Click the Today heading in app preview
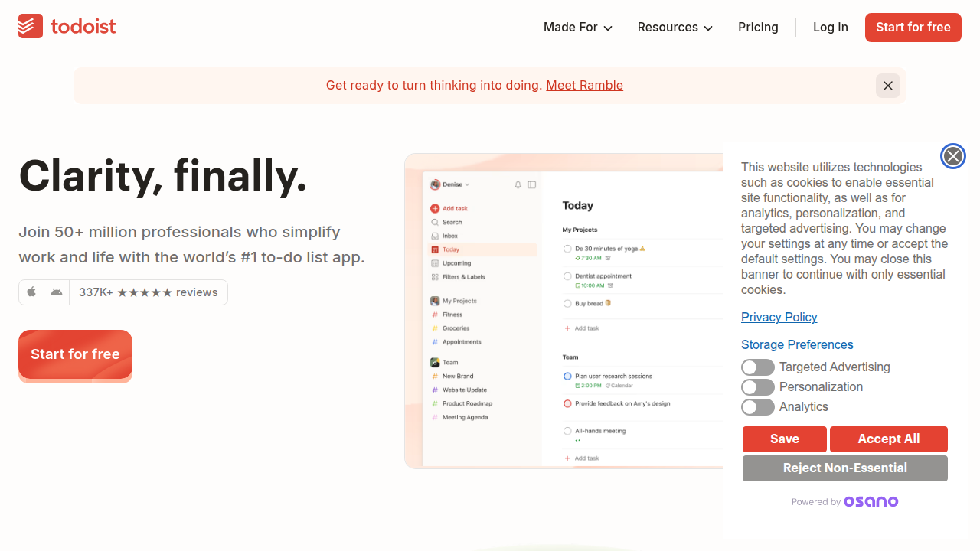 pos(578,206)
